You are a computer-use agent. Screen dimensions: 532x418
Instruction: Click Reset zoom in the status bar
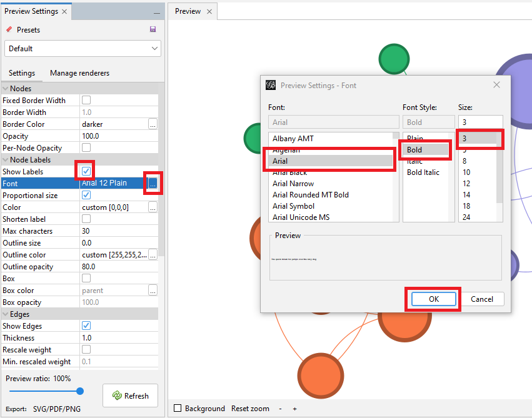(x=250, y=408)
